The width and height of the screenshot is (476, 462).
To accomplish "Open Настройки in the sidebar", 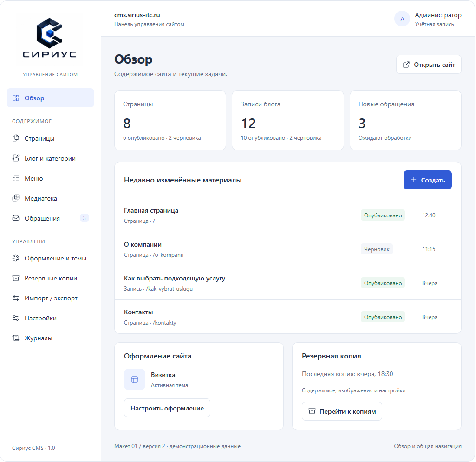I will pos(51,318).
